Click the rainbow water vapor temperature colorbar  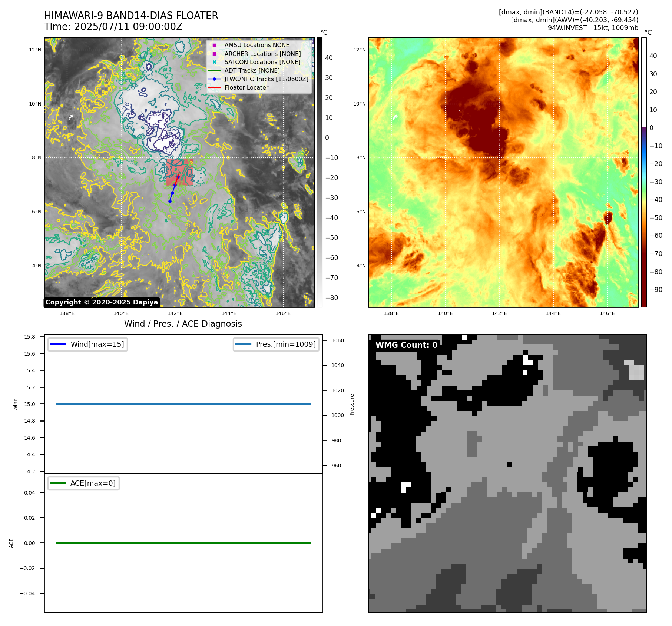coord(644,172)
